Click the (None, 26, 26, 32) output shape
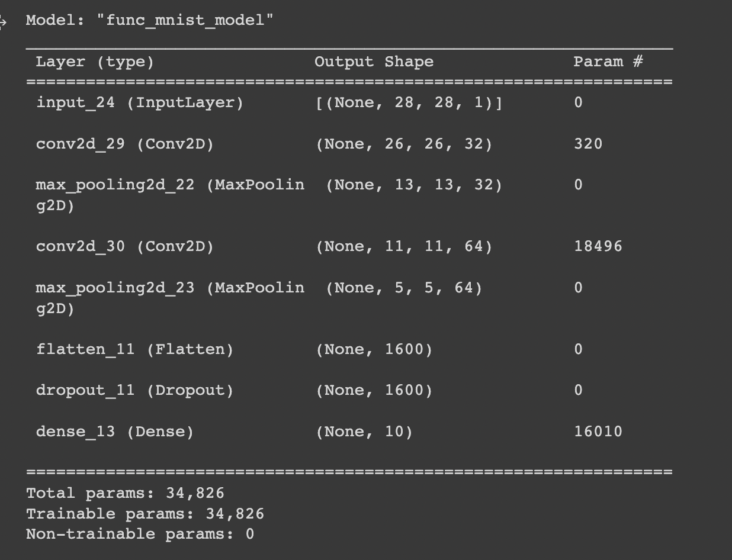 404,144
